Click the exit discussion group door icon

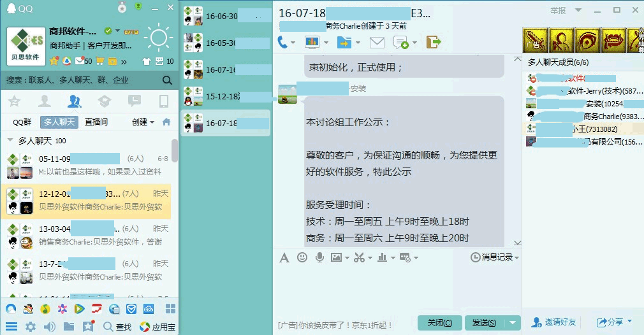(x=434, y=42)
